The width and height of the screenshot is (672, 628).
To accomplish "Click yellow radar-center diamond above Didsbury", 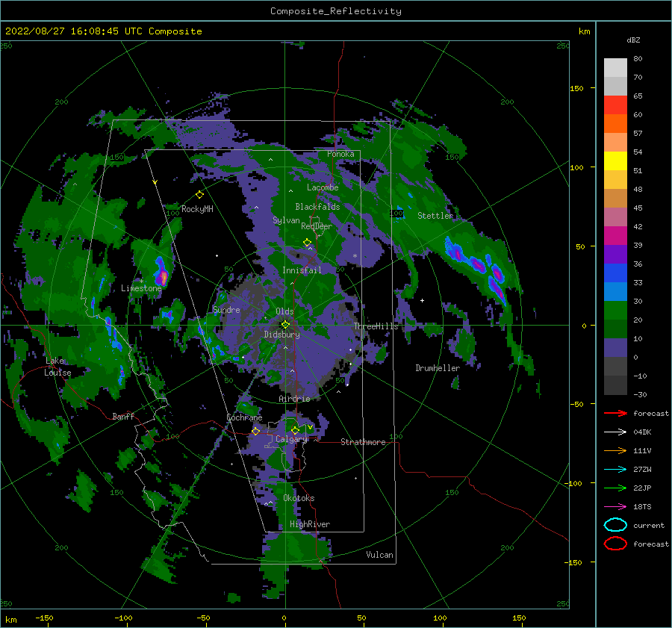I will [285, 325].
